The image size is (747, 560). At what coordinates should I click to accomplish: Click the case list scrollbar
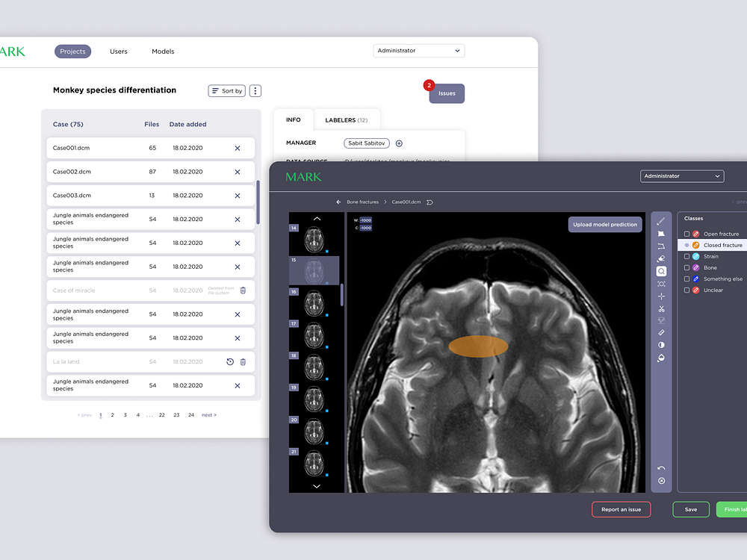tap(258, 202)
